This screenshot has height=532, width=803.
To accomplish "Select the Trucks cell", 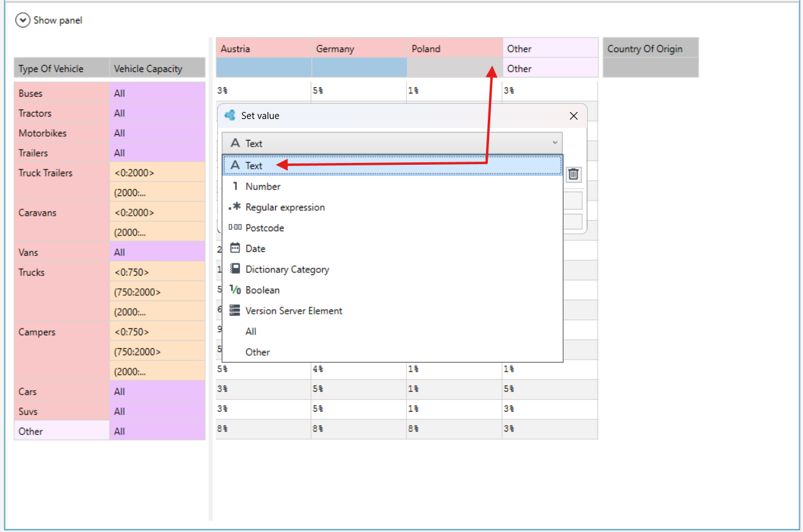I will point(62,291).
